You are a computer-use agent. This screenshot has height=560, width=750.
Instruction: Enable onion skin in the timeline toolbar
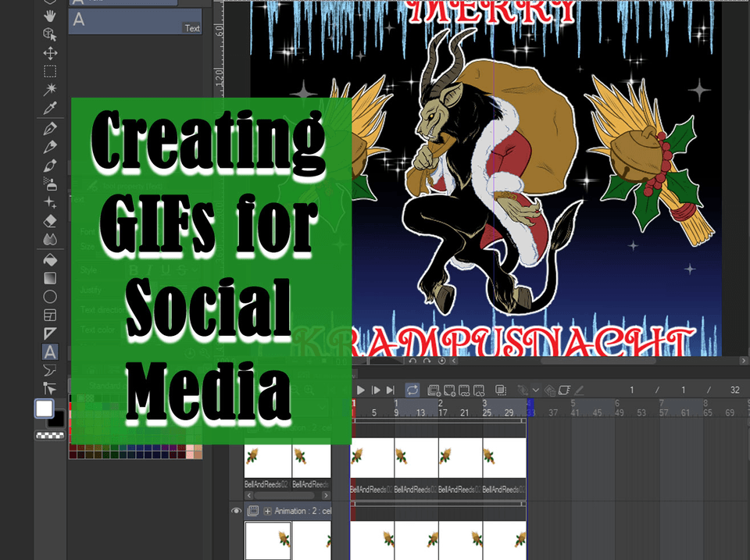(x=523, y=390)
